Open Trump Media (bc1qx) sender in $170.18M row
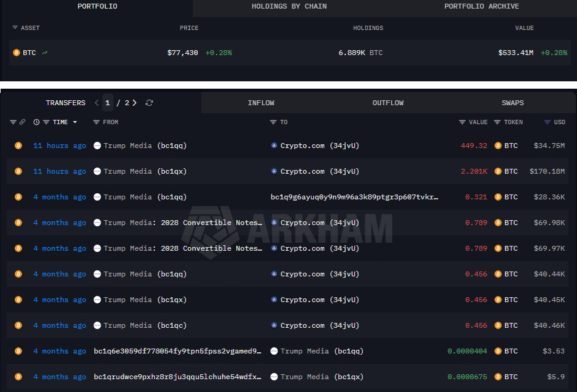 (145, 171)
